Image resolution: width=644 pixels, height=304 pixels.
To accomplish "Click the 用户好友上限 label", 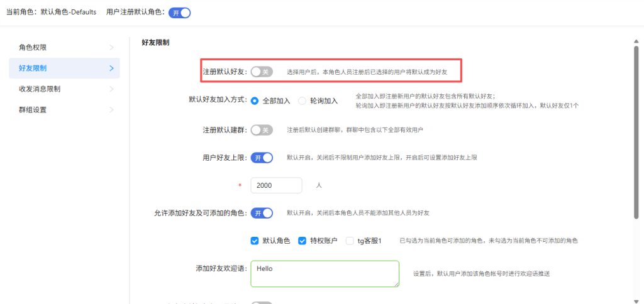I will pos(225,158).
